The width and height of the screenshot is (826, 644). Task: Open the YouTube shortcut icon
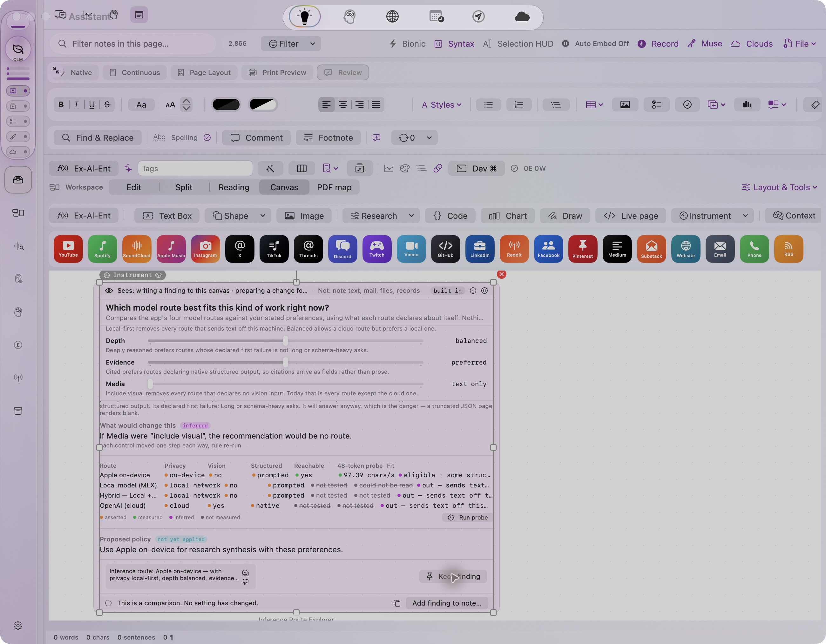68,249
